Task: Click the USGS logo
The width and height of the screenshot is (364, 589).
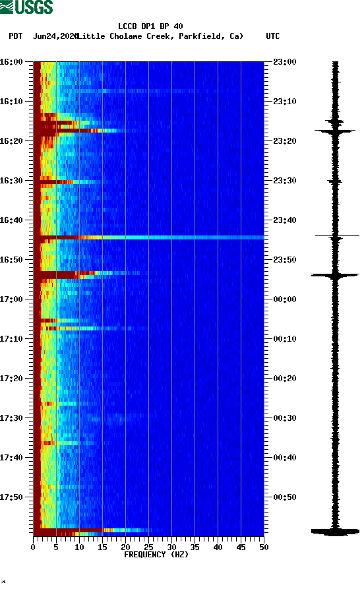Action: point(26,7)
